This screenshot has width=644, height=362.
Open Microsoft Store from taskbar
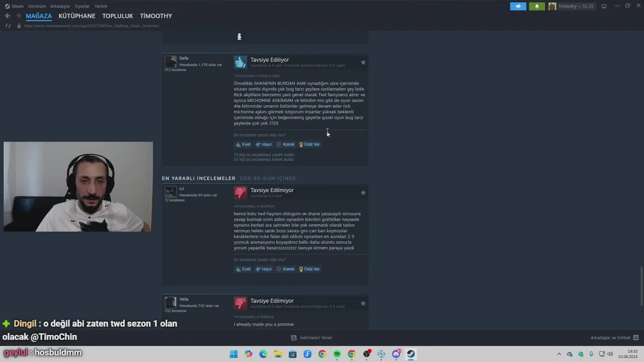pos(293,354)
